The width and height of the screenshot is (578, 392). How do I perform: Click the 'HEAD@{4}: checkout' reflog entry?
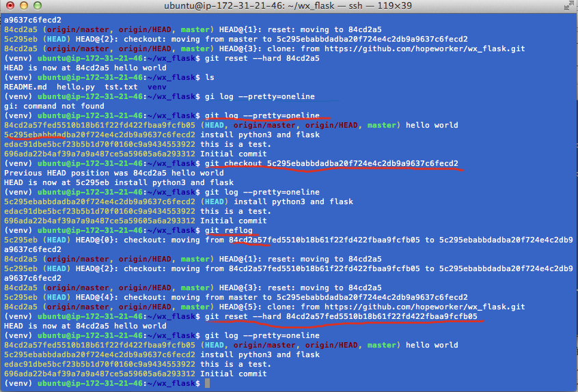coord(236,297)
